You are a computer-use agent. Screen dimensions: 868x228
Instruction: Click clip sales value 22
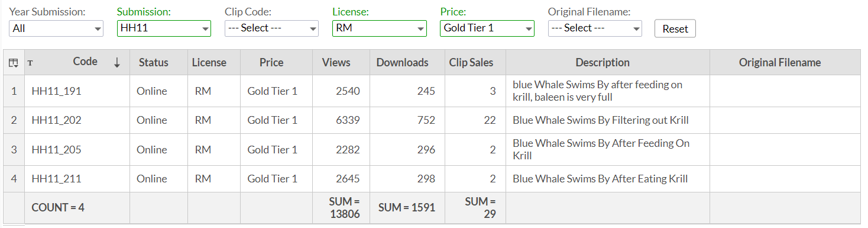click(x=490, y=120)
